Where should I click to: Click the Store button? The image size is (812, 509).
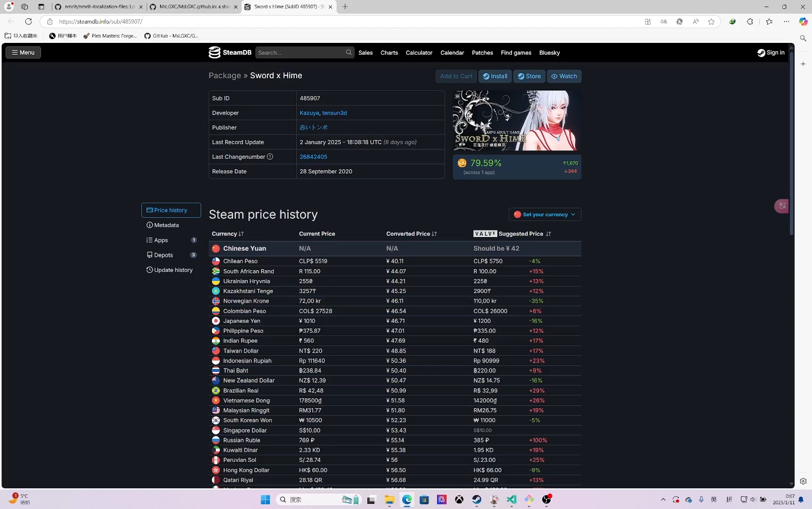click(x=529, y=76)
